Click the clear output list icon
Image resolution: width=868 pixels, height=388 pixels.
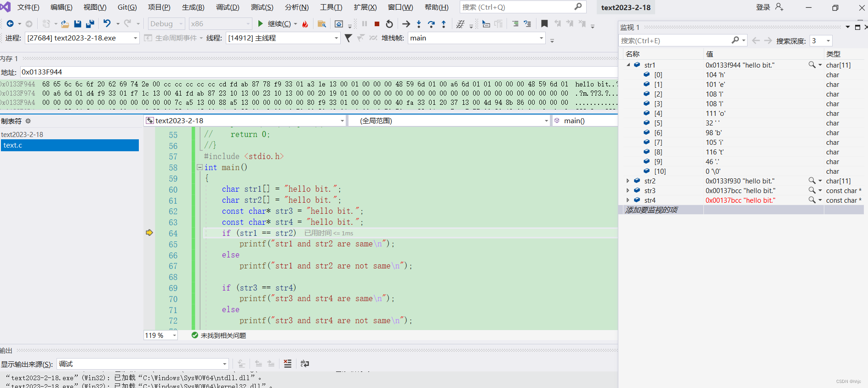pos(288,364)
